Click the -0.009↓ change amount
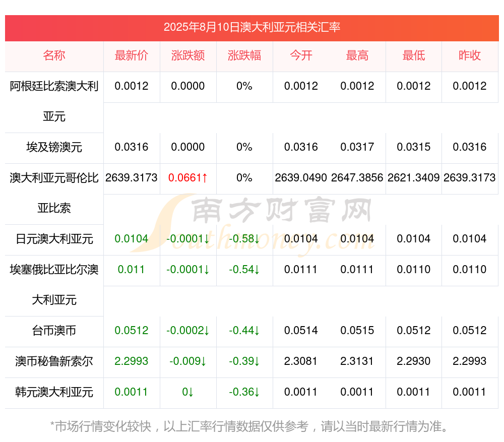 tap(188, 361)
